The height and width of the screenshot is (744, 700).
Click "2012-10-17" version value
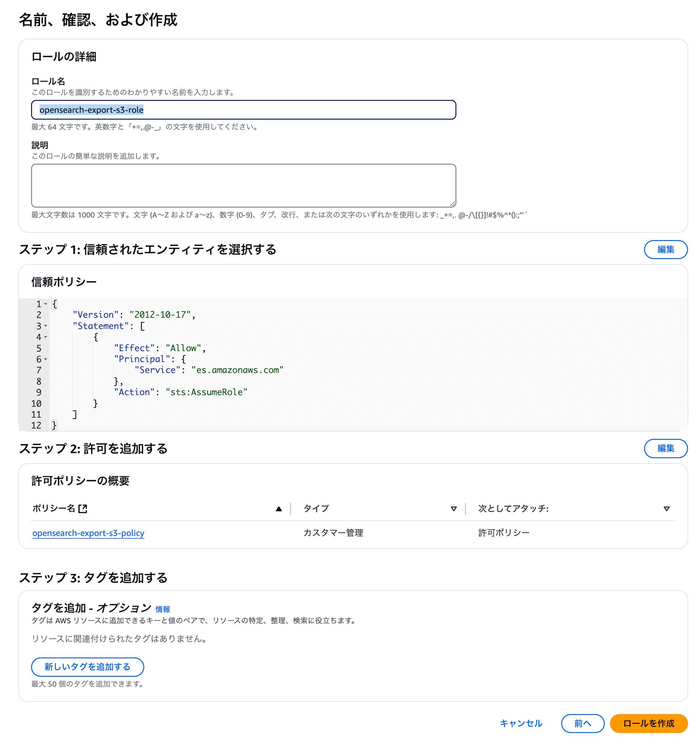click(x=160, y=315)
